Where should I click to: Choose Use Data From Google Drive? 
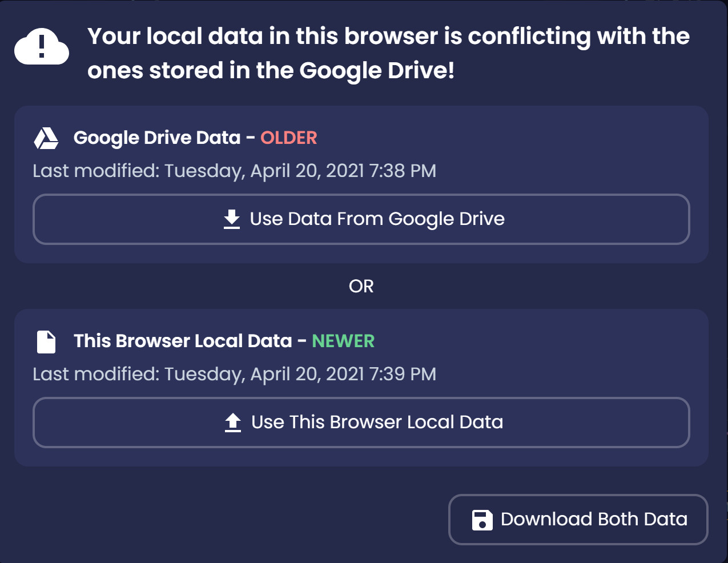tap(362, 219)
